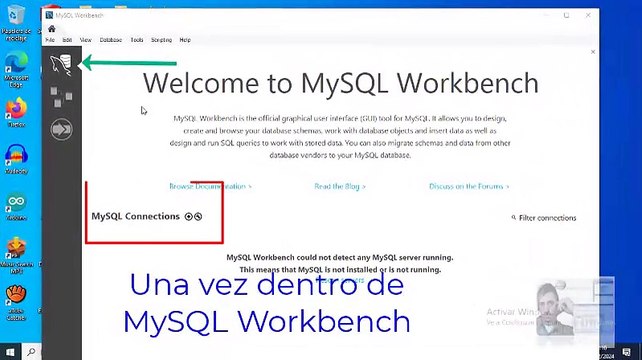Open the View menu

(86, 40)
